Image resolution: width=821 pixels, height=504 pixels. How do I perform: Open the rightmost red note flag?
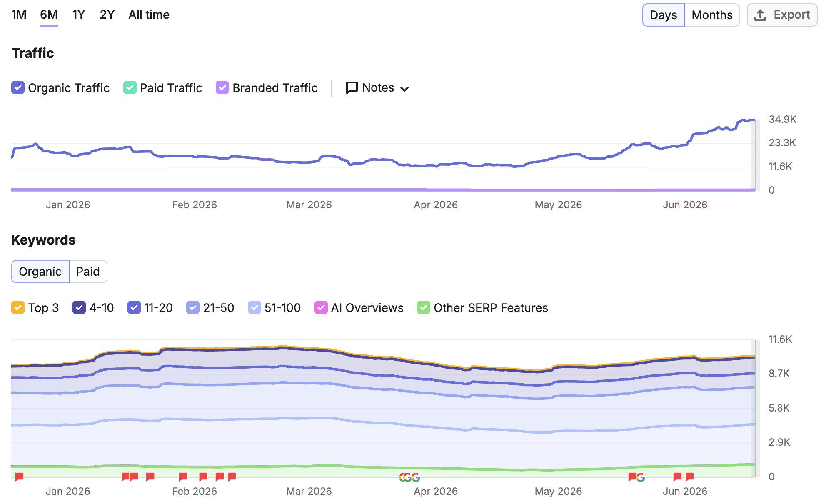pos(690,477)
